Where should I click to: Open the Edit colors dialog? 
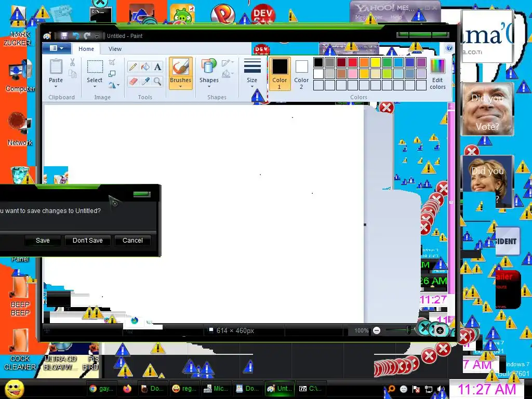(x=437, y=74)
